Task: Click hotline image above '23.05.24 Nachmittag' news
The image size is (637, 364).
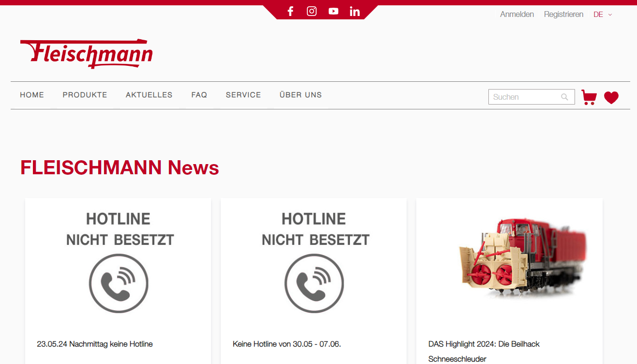Action: coord(119,262)
